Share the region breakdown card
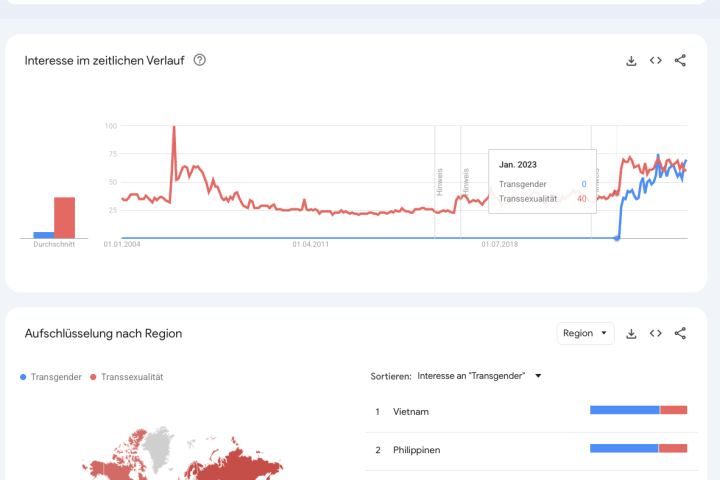Screen dimensions: 720x480 680,333
